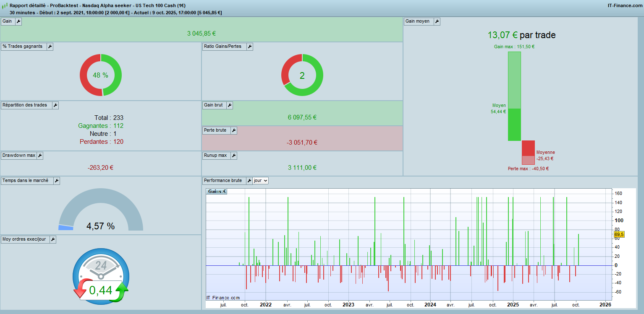Click the 3 045,85 € total gain value

202,34
